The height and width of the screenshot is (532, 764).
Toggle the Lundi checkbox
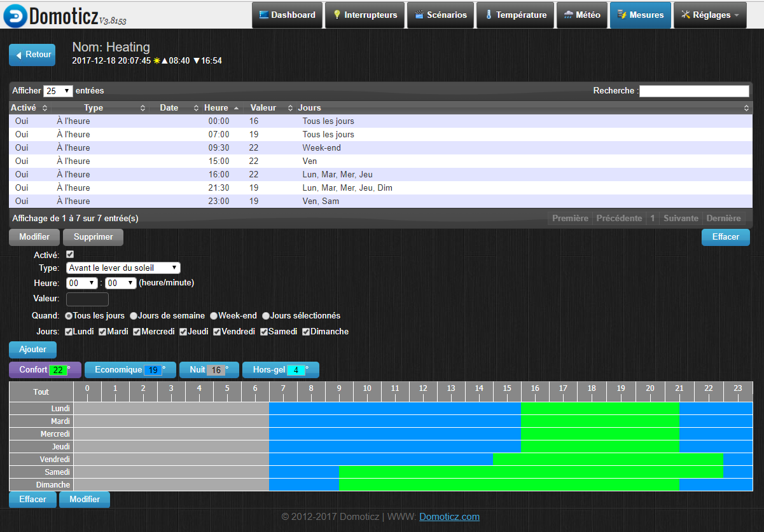tap(69, 332)
